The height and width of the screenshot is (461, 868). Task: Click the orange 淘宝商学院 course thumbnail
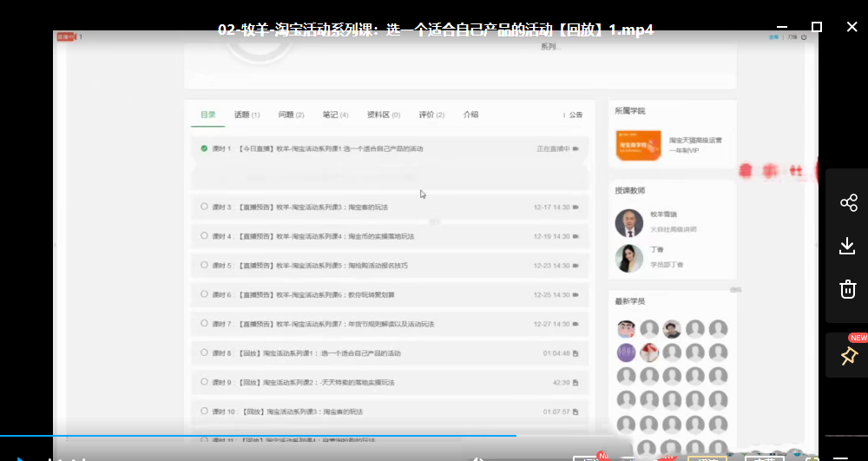(x=638, y=146)
